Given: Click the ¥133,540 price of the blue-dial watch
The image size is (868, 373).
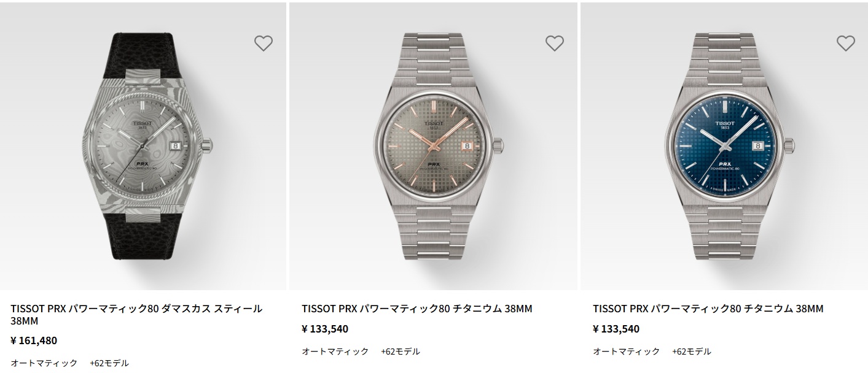Looking at the screenshot, I should (617, 329).
